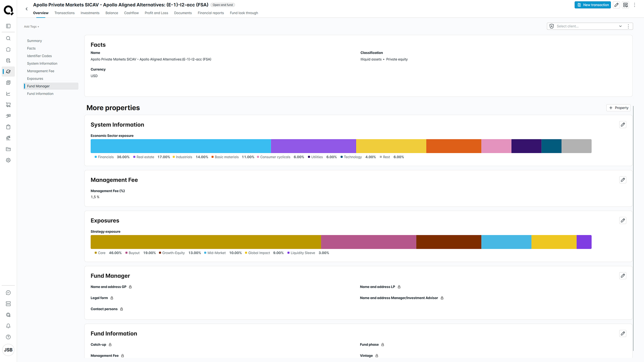Click the vertical scrollbar on the right edge

click(x=633, y=229)
